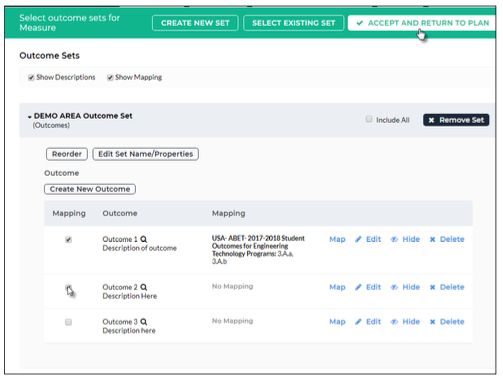Click pencil icon in Outcome 2 row

pos(358,287)
